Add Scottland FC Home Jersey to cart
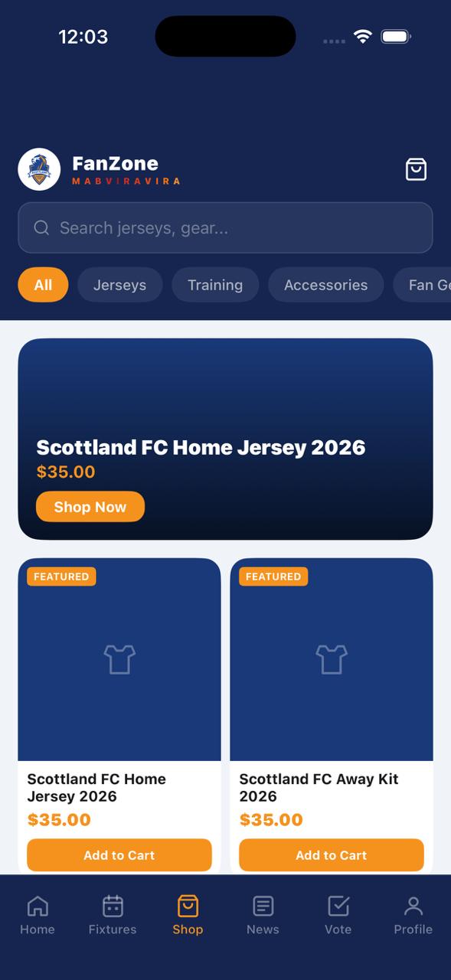451x980 pixels. coord(119,855)
